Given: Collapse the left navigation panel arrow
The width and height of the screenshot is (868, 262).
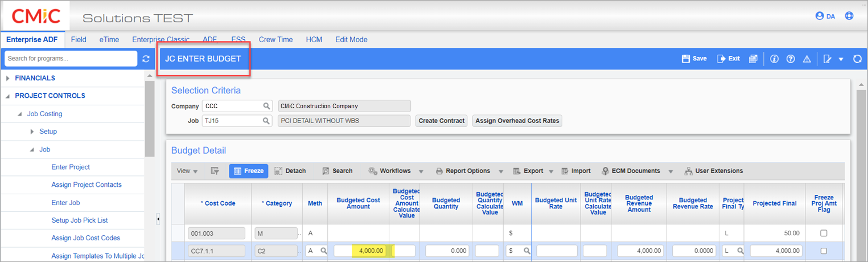Looking at the screenshot, I should coord(158,219).
